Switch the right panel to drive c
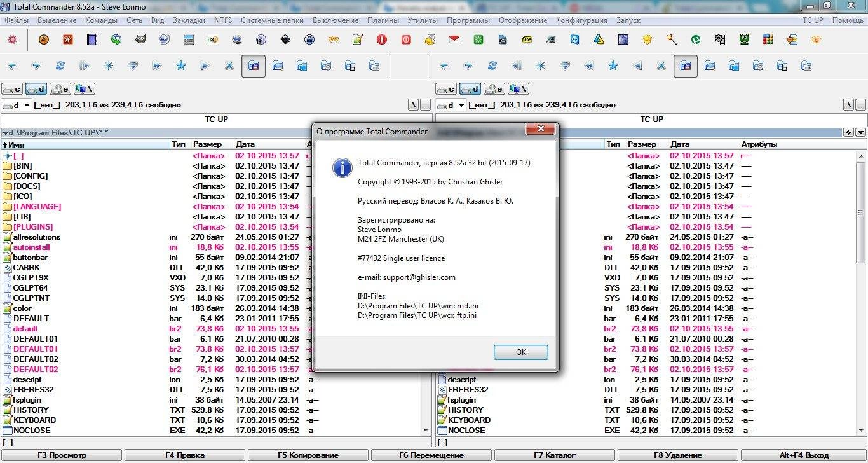 coord(445,89)
